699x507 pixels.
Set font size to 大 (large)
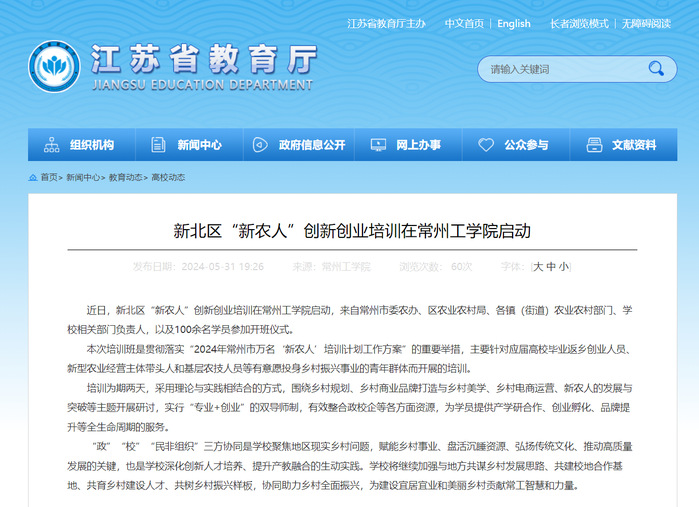pos(538,267)
